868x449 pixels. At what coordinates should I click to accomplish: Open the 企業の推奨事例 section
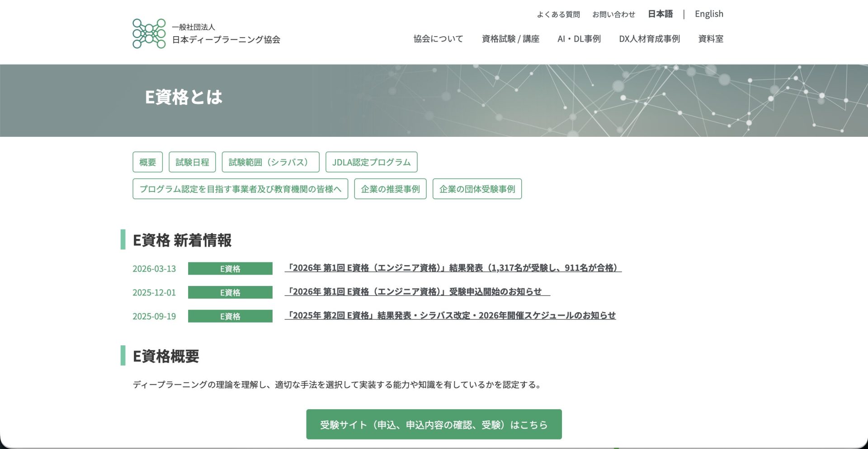click(390, 189)
